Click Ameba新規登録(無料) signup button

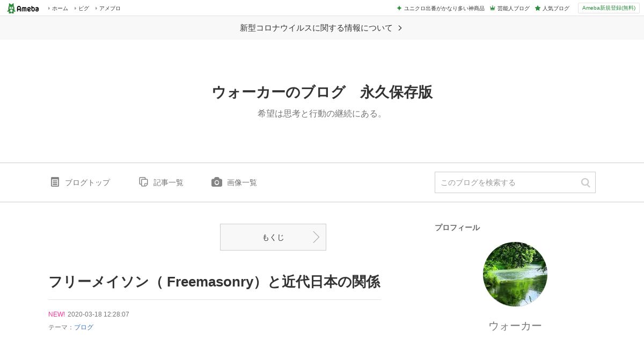click(x=609, y=8)
